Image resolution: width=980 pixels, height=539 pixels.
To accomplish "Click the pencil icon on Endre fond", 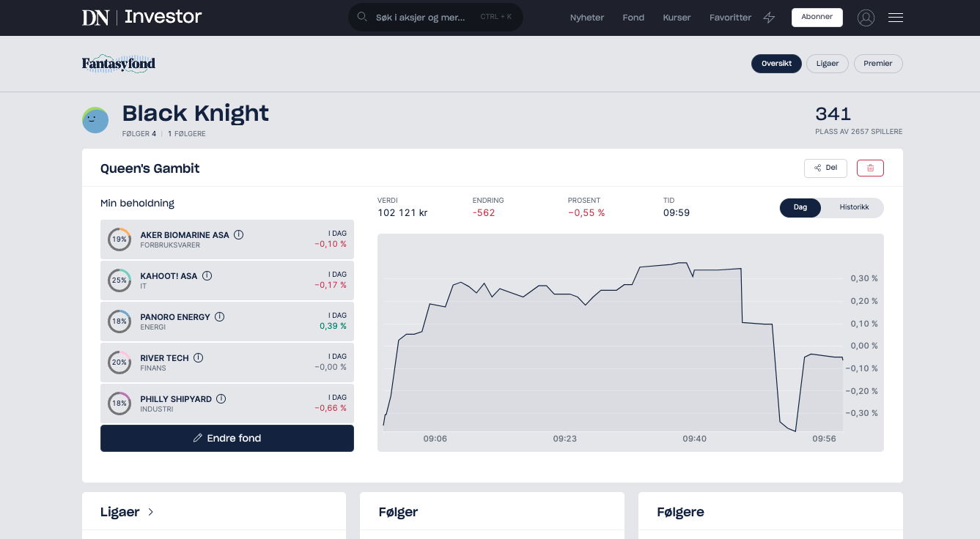I will coord(196,438).
